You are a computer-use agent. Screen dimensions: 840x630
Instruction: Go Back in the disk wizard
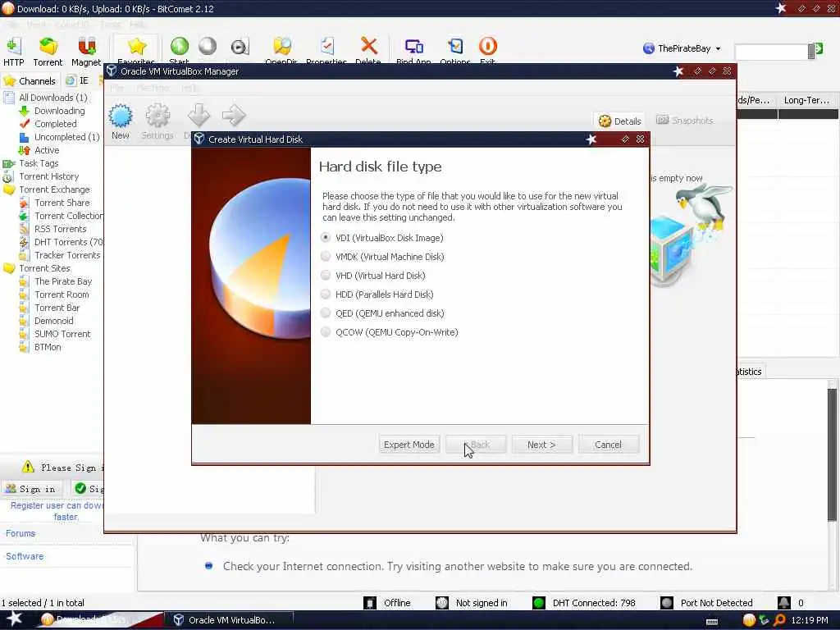pyautogui.click(x=476, y=445)
